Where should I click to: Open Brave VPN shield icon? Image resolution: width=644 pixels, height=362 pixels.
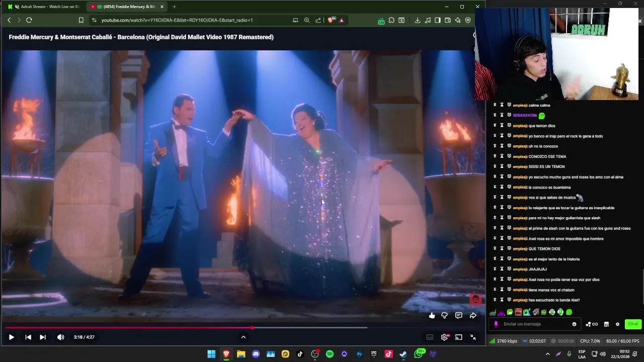(468, 20)
